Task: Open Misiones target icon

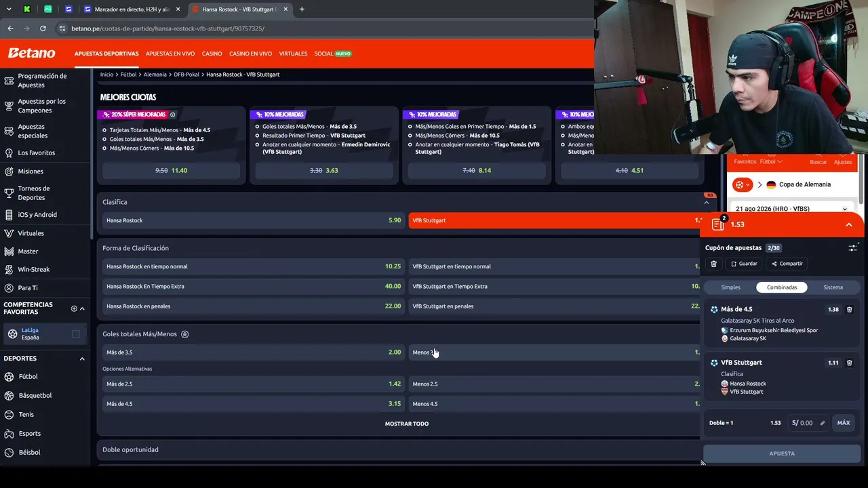Action: tap(9, 171)
